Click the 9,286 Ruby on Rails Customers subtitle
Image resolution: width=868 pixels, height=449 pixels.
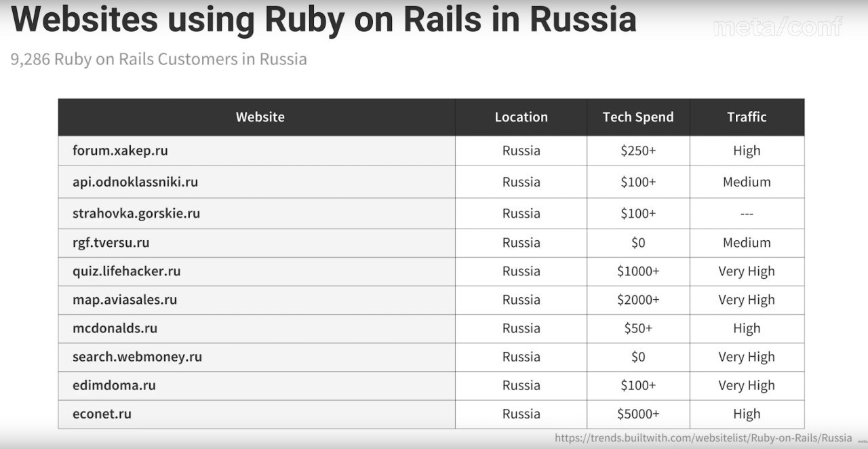pos(159,59)
